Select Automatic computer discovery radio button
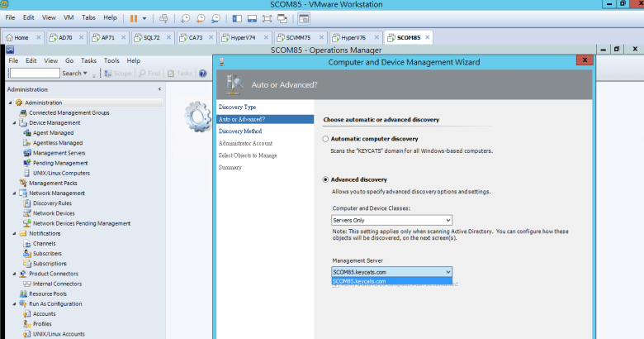Image resolution: width=644 pixels, height=339 pixels. (x=325, y=139)
